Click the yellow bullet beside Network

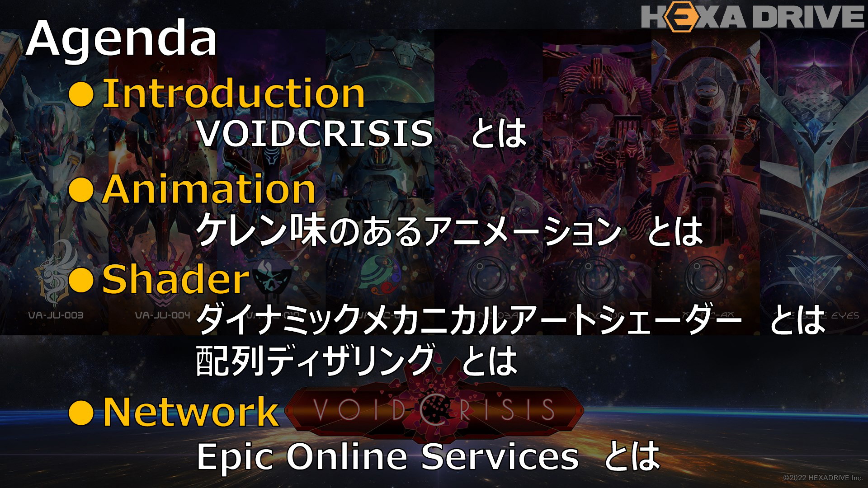(x=81, y=412)
